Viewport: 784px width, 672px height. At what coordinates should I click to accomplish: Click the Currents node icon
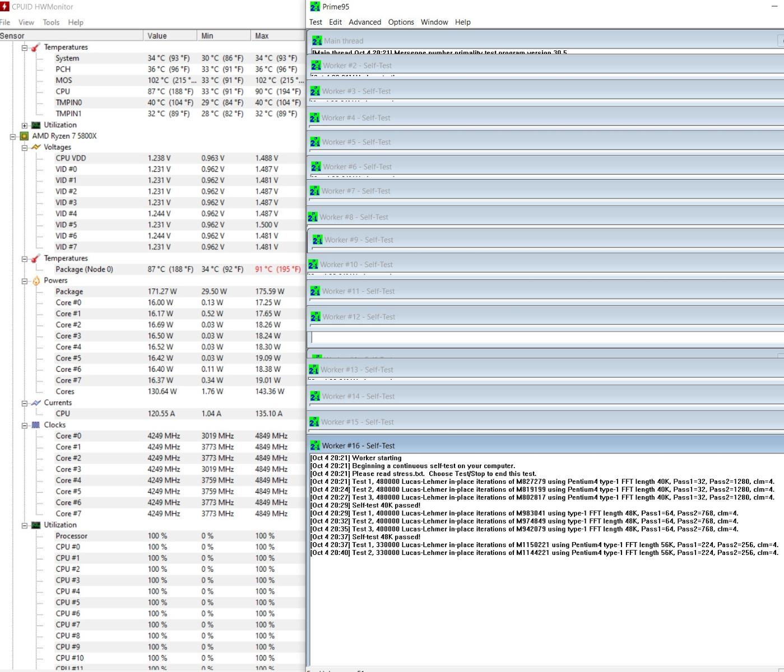point(36,403)
